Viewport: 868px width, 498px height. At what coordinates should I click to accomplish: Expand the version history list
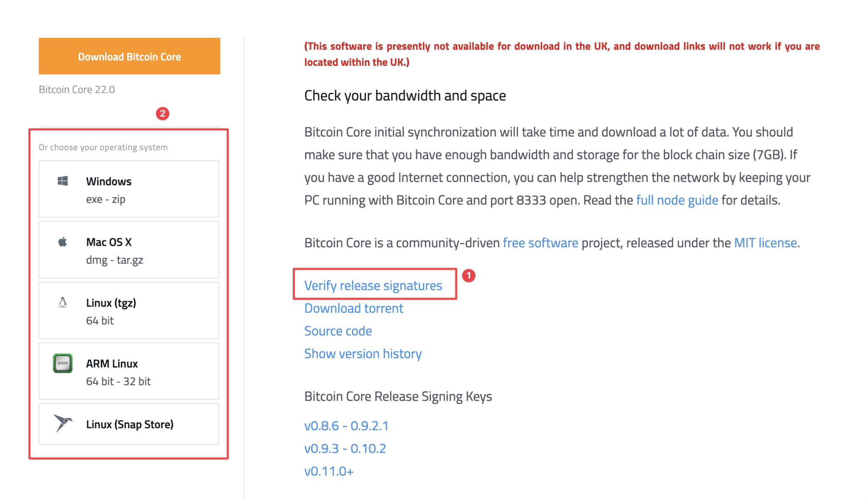[x=362, y=353]
